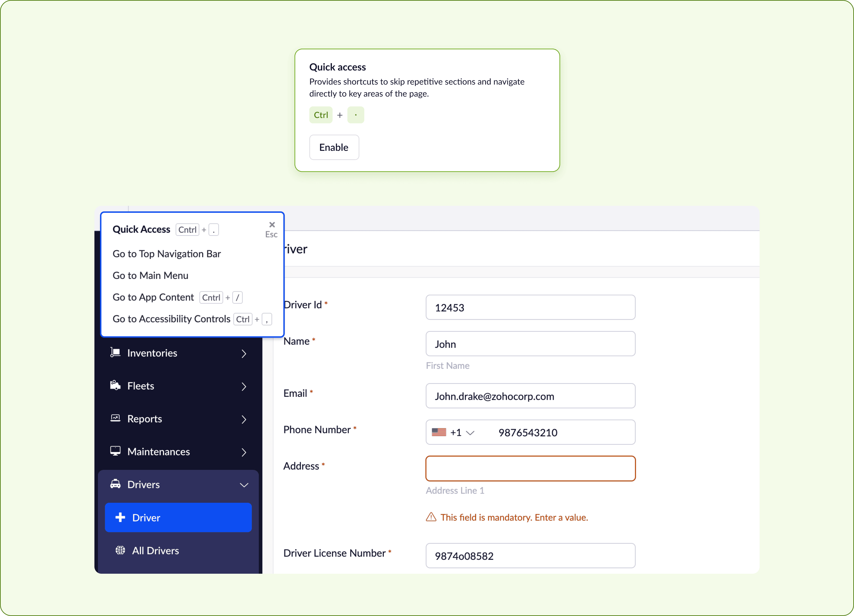The width and height of the screenshot is (854, 616).
Task: Click the Driver License Number field
Action: click(x=530, y=556)
